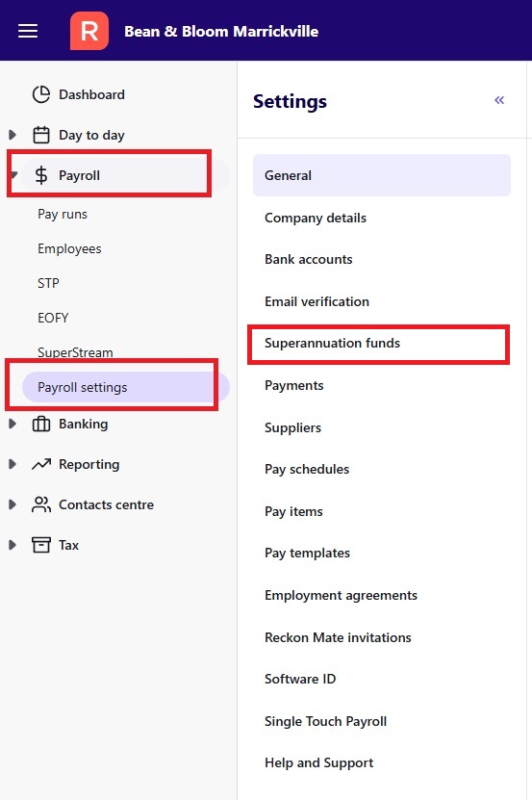532x800 pixels.
Task: Click the Reporting trend line icon
Action: pos(41,464)
